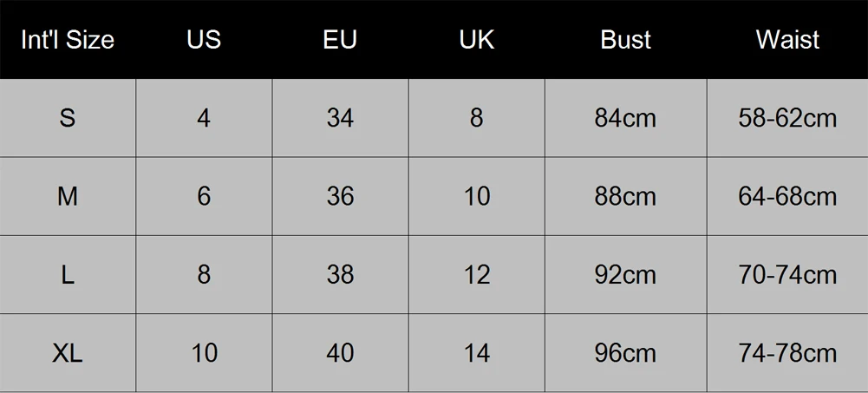The image size is (868, 393).
Task: Click the Int'l Size column header
Action: pos(68,40)
